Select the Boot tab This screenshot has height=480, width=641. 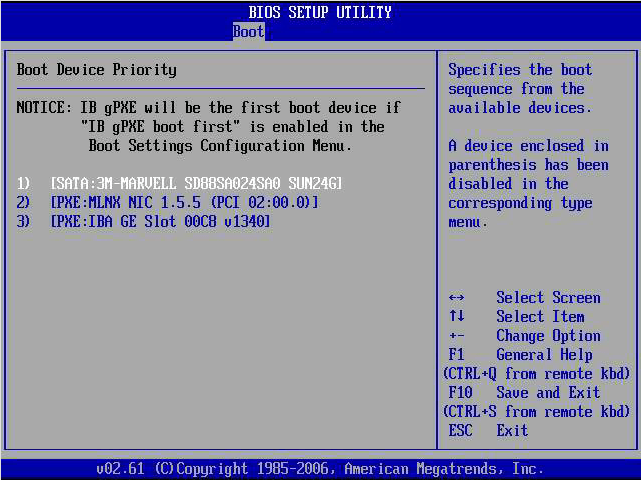click(x=248, y=31)
